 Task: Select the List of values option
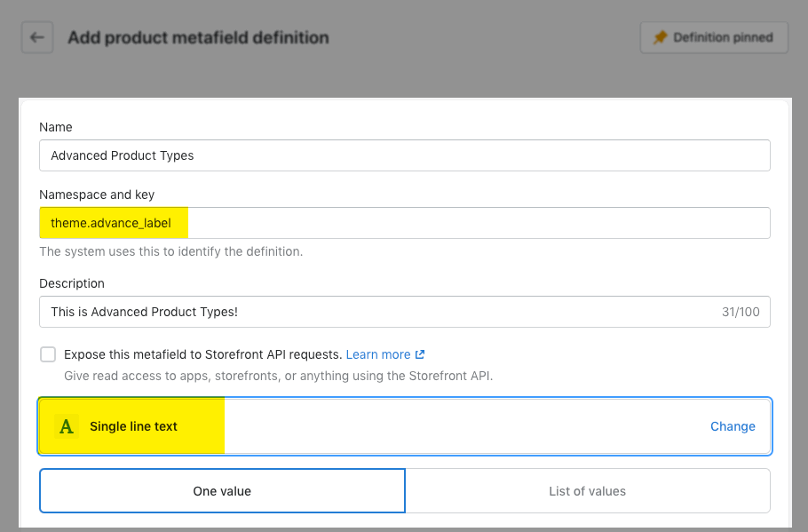[588, 491]
